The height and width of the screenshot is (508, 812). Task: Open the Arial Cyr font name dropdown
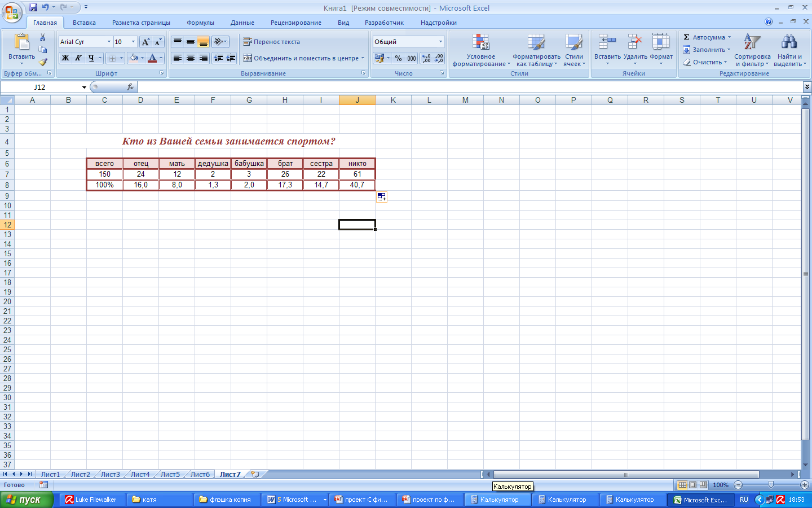[109, 42]
